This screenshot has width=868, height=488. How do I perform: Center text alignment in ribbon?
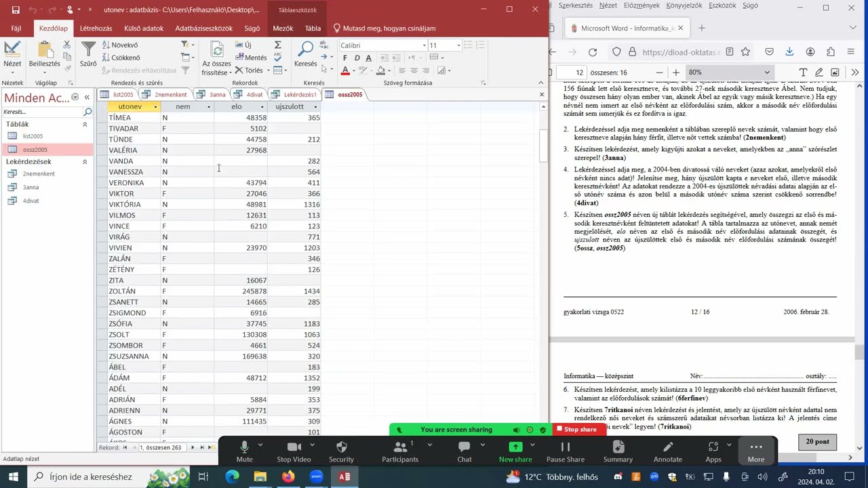tap(412, 71)
